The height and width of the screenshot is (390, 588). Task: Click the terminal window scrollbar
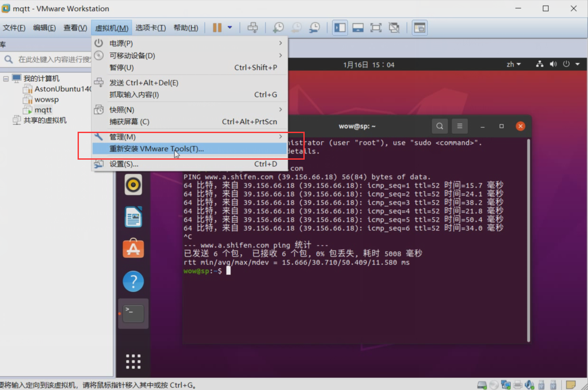529,240
